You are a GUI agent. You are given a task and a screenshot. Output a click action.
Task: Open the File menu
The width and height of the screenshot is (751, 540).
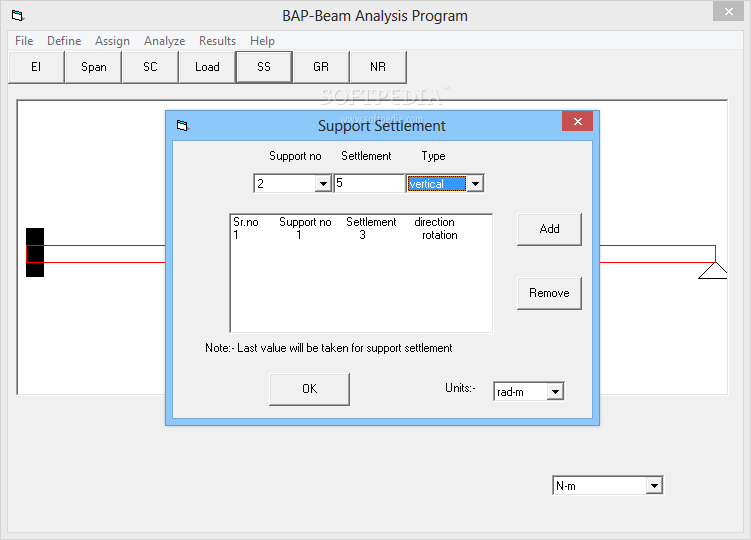[24, 41]
